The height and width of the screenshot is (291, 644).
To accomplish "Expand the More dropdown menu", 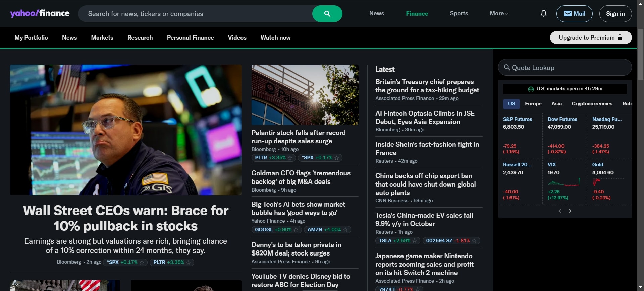I will [499, 13].
